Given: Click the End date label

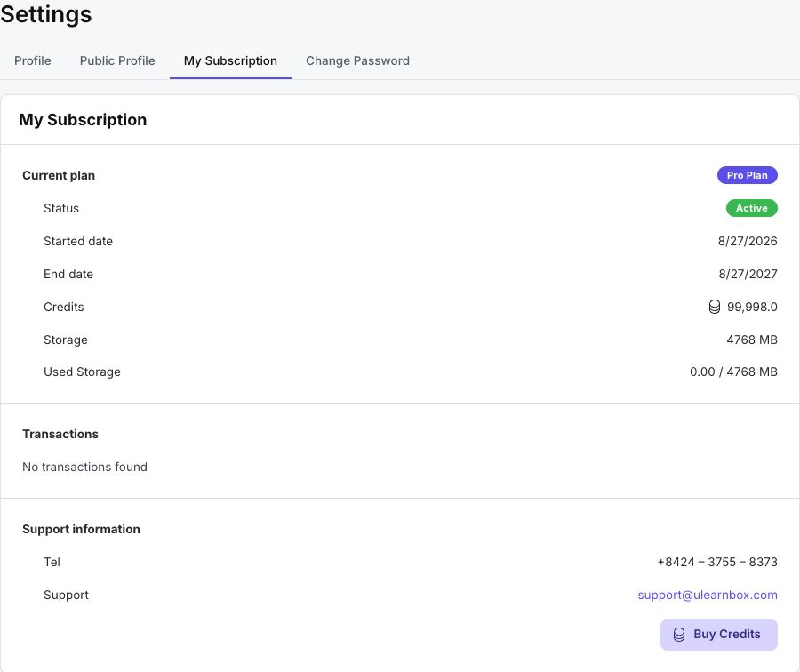Looking at the screenshot, I should pos(68,274).
